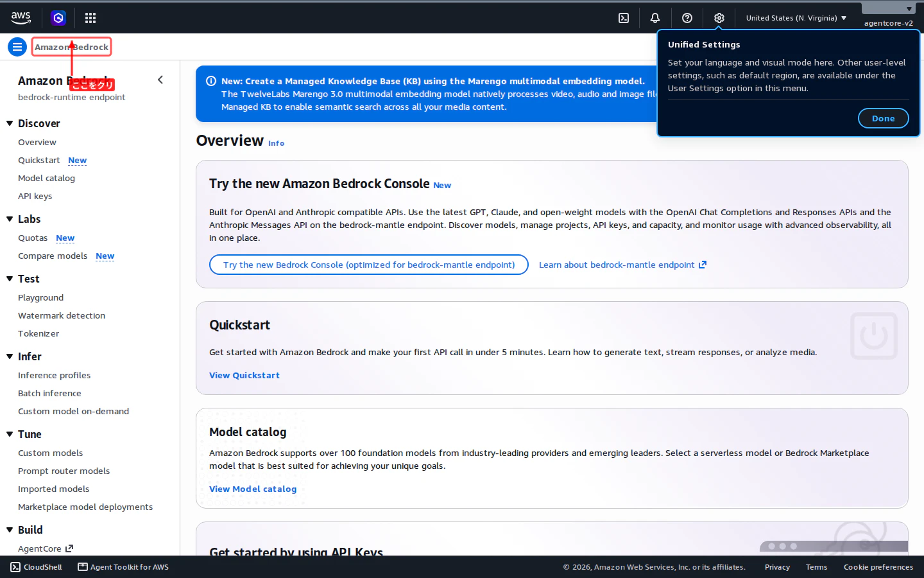Open Playground in the sidebar
Image resolution: width=924 pixels, height=578 pixels.
pos(40,297)
